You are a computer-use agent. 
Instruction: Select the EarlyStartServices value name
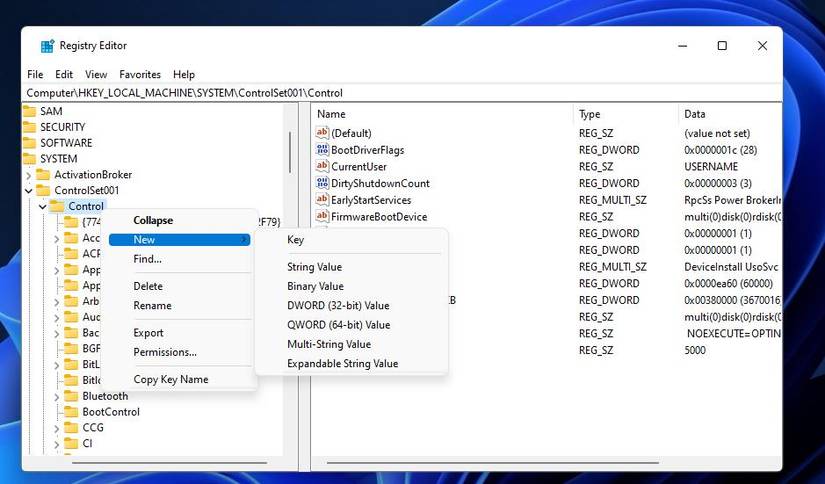pyautogui.click(x=371, y=200)
